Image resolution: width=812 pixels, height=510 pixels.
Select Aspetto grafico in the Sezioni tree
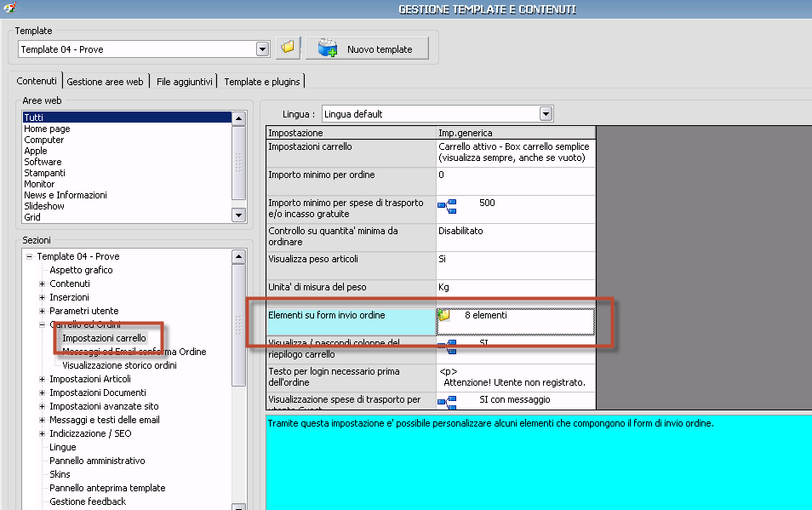81,270
